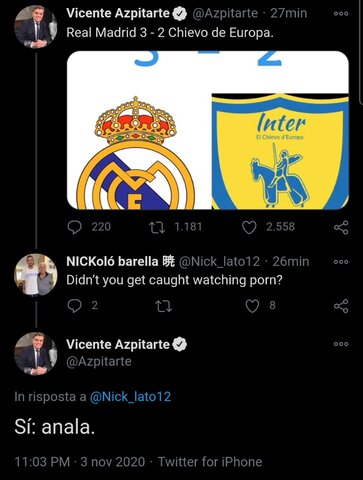The height and width of the screenshot is (480, 363).
Task: Retweet the Real Madrid 3 - 2 tweet
Action: point(157,227)
